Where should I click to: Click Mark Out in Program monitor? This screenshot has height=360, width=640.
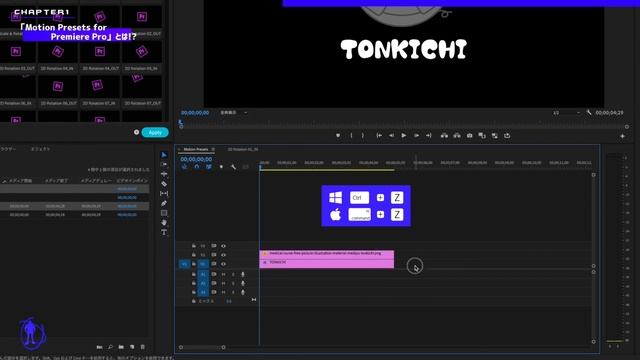coord(362,136)
